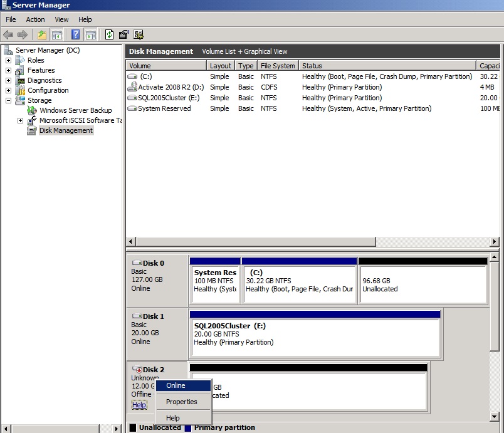
Task: Expand the Configuration tree node
Action: 8,90
